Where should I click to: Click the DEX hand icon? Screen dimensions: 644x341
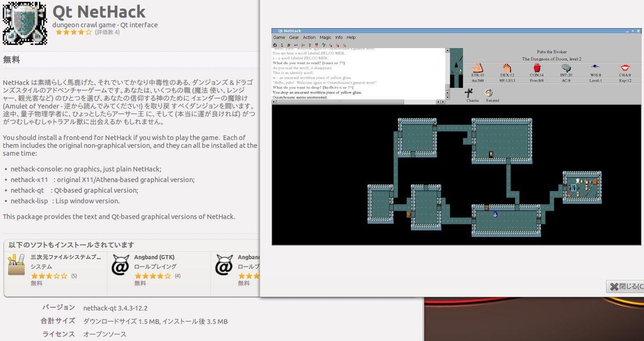(507, 68)
